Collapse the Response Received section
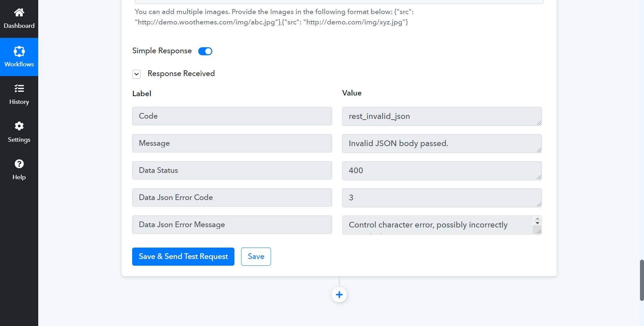644x326 pixels. 136,74
